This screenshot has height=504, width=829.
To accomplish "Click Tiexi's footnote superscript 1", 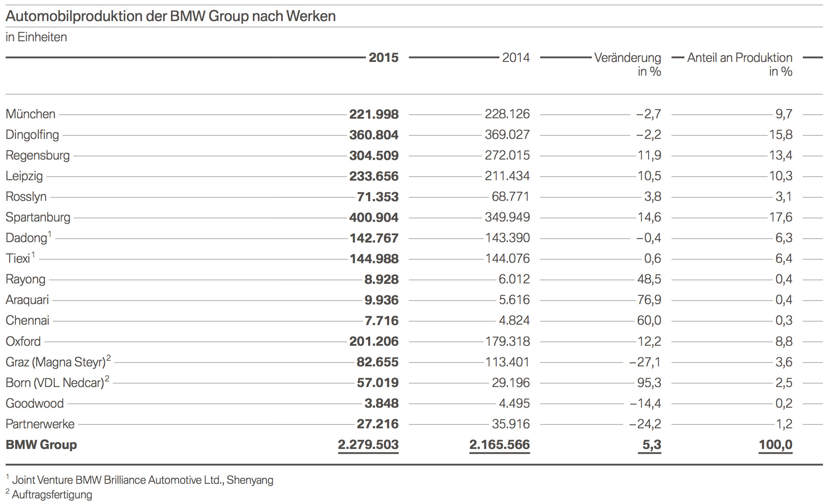I will (33, 255).
